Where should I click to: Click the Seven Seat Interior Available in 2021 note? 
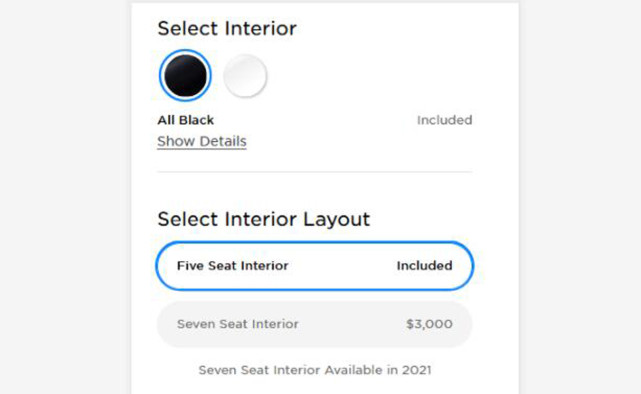315,370
